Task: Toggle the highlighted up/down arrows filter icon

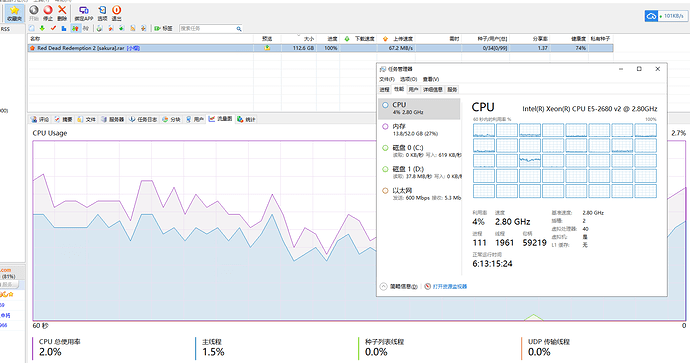Action: click(x=75, y=28)
